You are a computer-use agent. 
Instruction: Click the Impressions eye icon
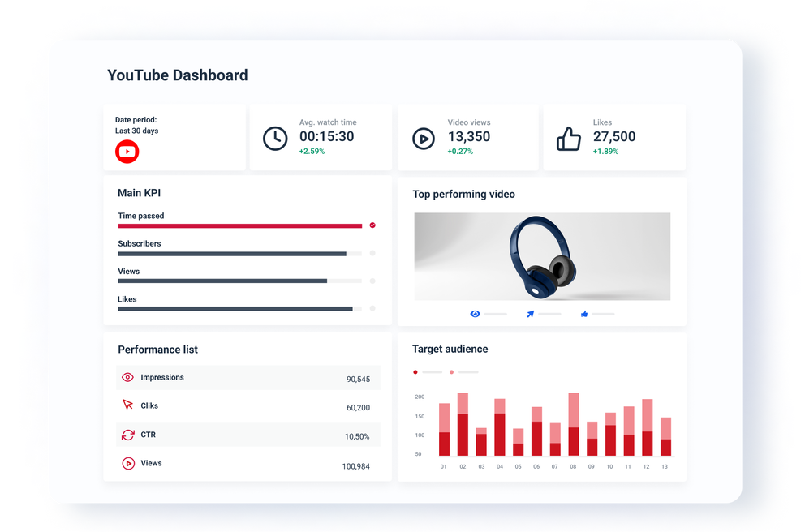127,377
